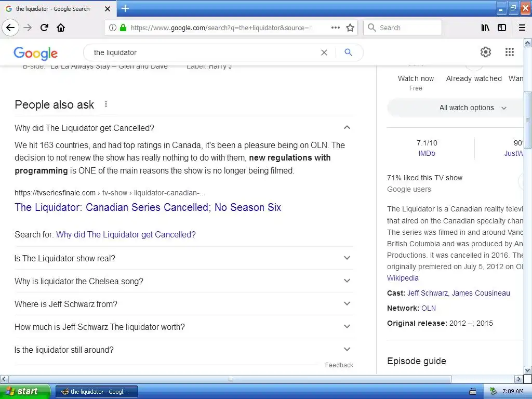Click the 7:09 AM taskbar clock

click(x=513, y=391)
